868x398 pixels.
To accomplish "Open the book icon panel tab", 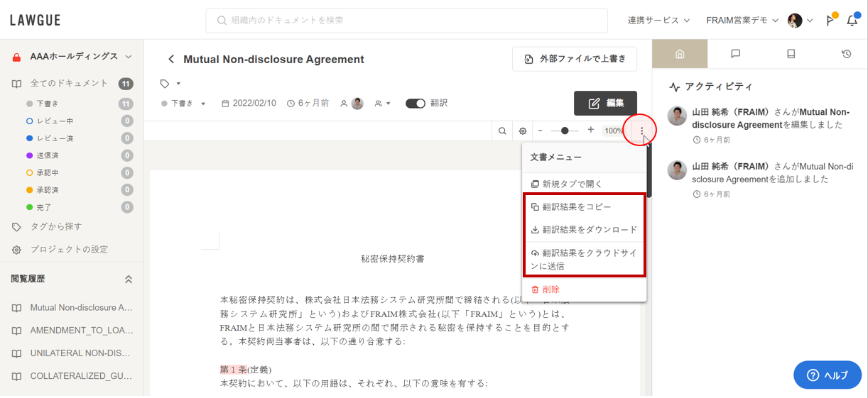I will coord(791,54).
